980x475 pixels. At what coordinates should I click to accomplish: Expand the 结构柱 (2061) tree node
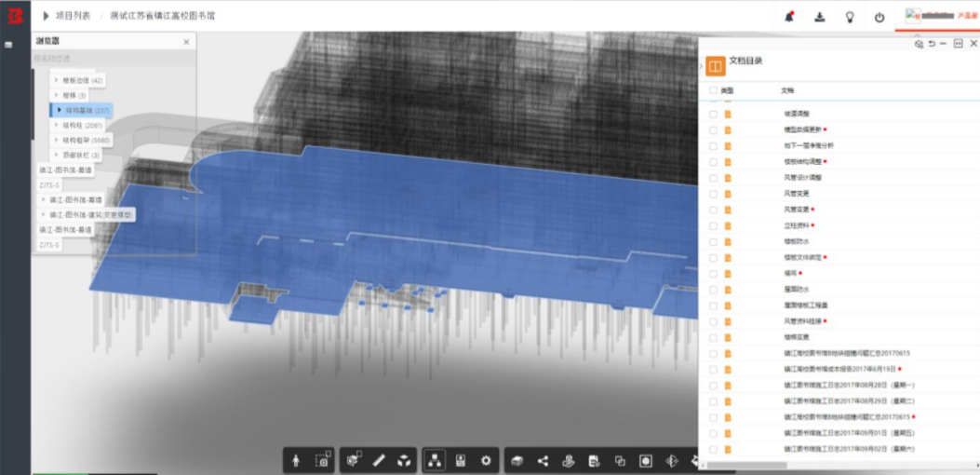(x=56, y=125)
